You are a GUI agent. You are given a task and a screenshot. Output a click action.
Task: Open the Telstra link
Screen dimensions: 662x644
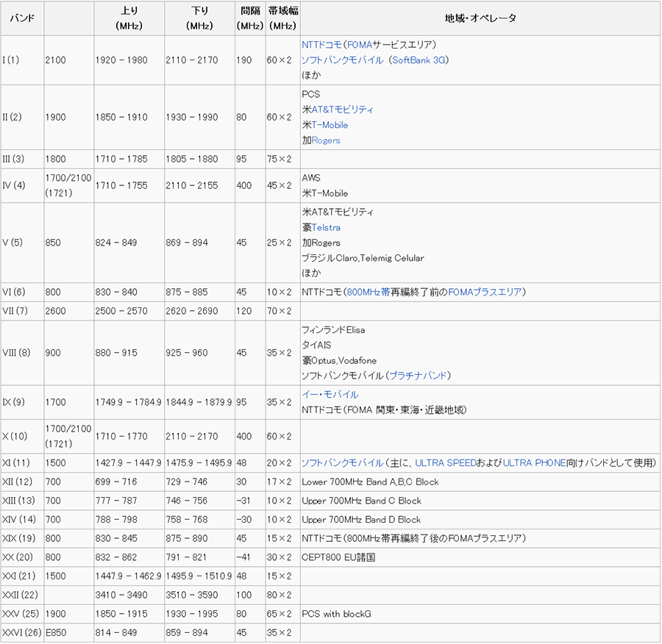[326, 227]
